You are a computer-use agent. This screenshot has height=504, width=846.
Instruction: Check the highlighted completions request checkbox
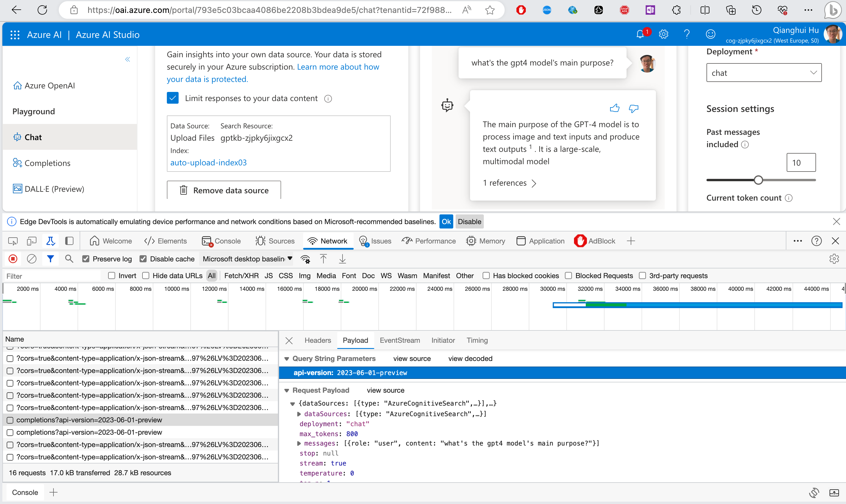pos(10,420)
